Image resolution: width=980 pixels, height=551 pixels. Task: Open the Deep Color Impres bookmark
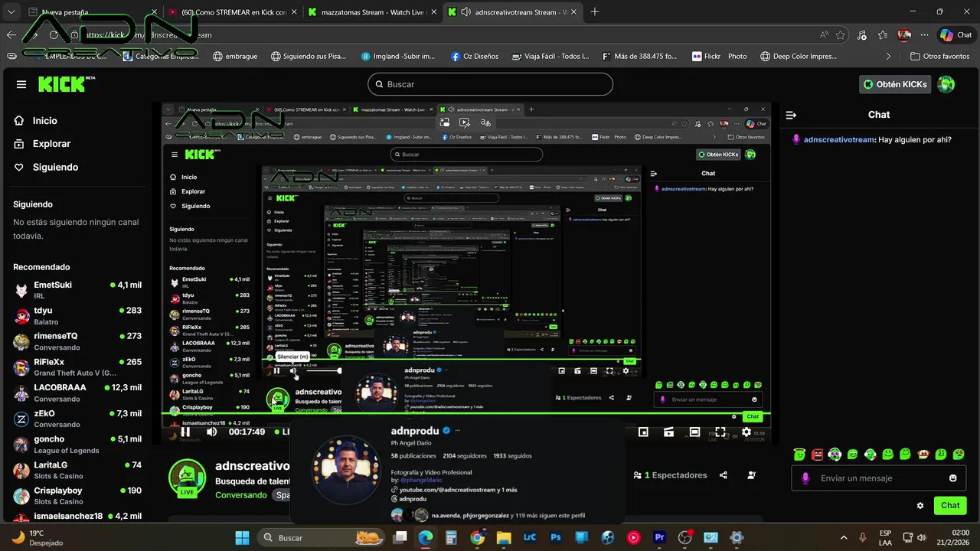point(797,56)
